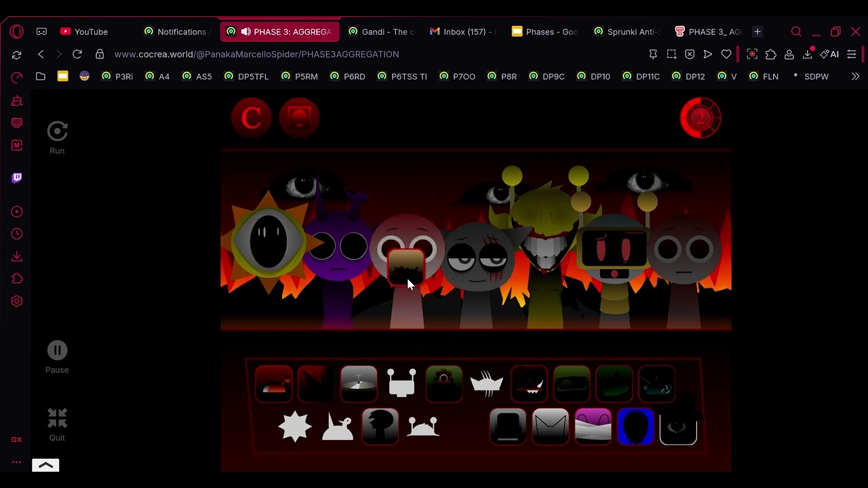Click the red round button next to C
This screenshot has height=488, width=868.
pyautogui.click(x=299, y=118)
